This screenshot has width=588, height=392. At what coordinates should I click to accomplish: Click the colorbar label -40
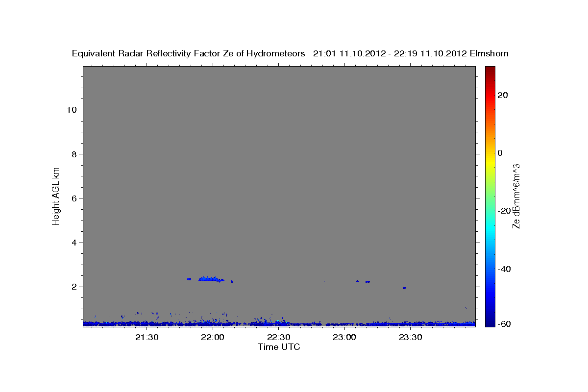(505, 269)
